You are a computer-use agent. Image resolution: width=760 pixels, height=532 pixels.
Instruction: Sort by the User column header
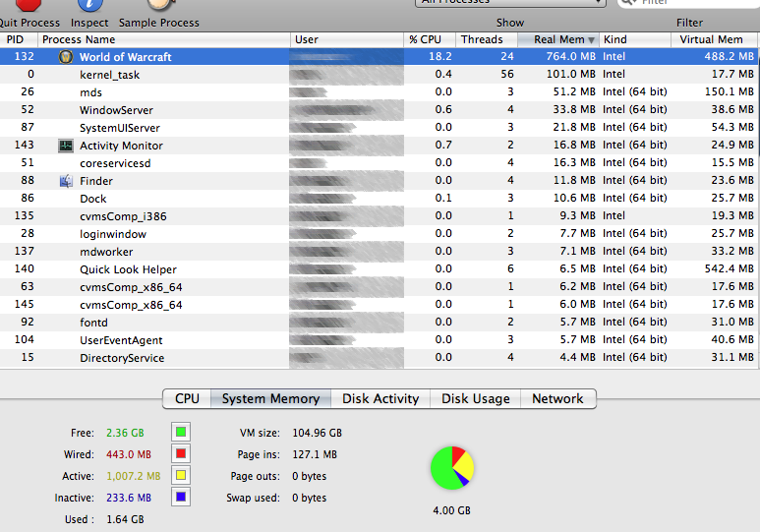click(346, 39)
